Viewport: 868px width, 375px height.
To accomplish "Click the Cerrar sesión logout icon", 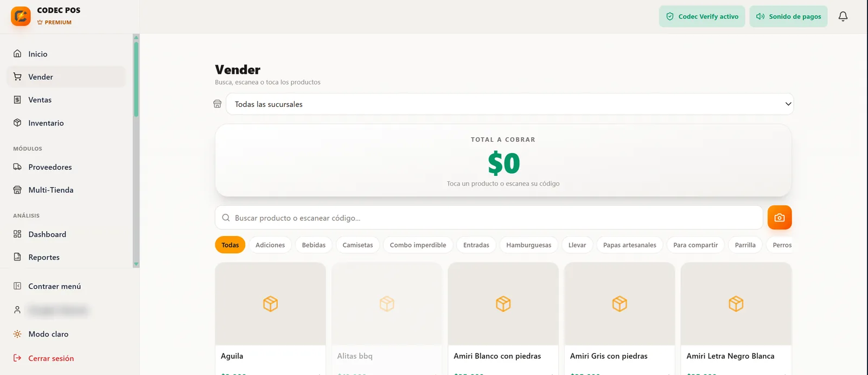I will click(17, 358).
